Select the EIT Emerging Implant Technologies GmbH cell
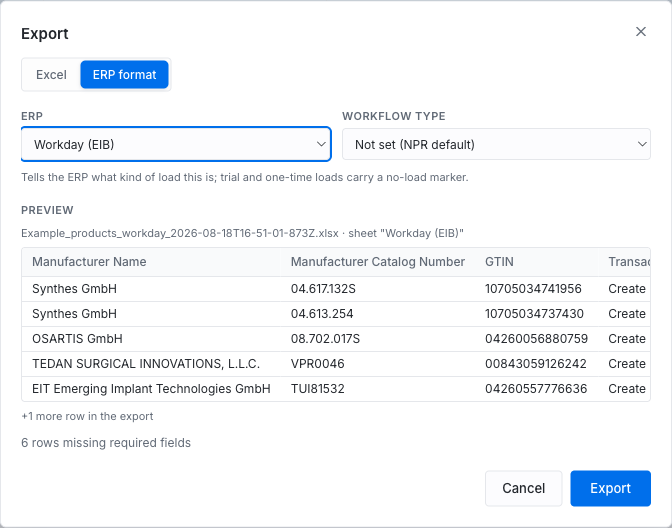This screenshot has width=672, height=528. tap(151, 389)
